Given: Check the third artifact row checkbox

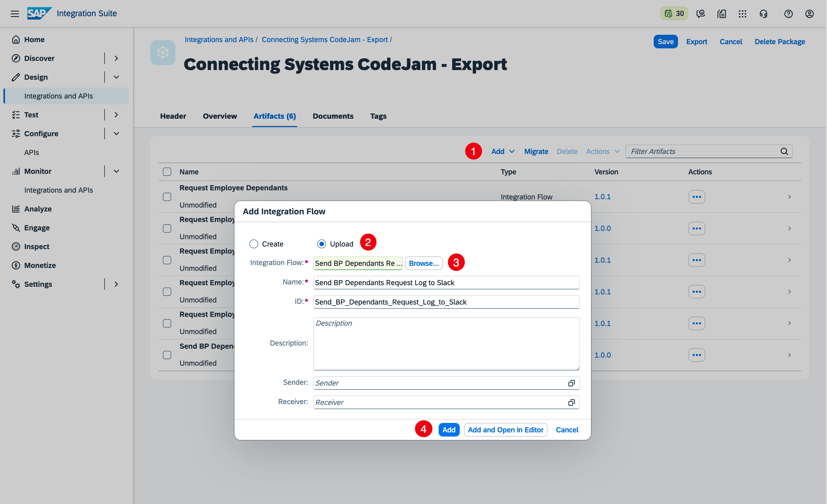Looking at the screenshot, I should click(x=167, y=260).
